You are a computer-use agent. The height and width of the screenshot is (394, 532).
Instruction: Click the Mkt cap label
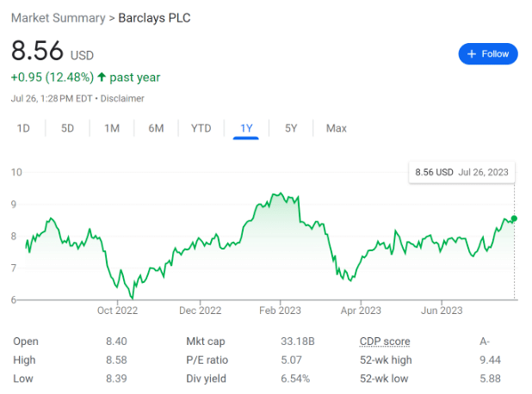[x=206, y=342]
